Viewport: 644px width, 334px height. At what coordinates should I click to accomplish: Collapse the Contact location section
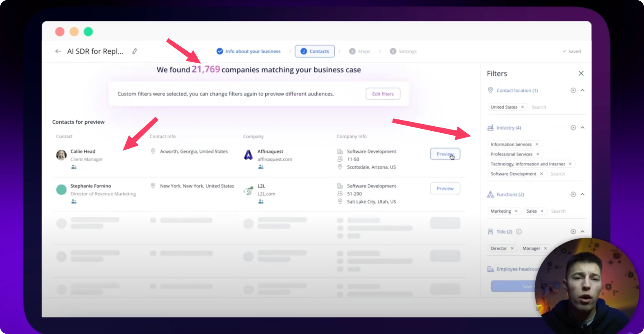point(582,90)
